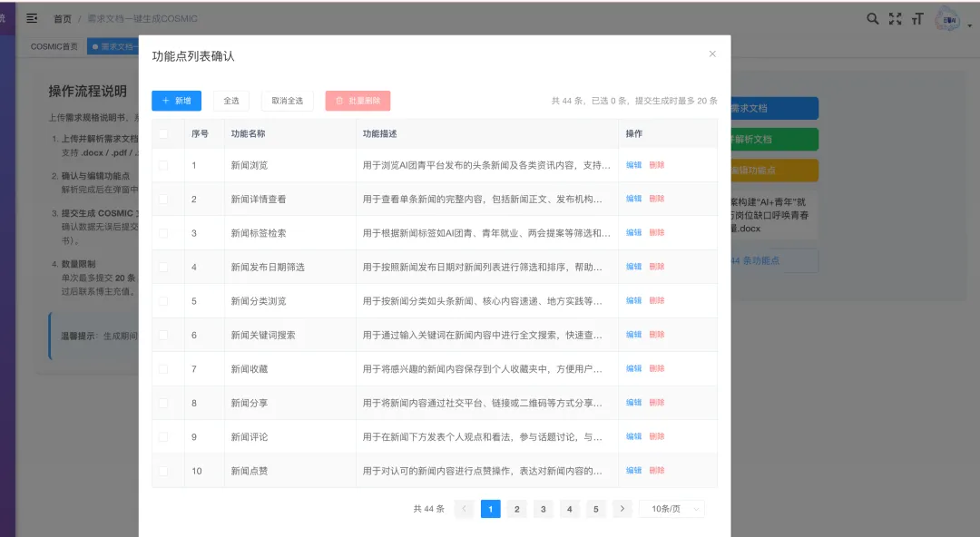Open the user avatar in header
The width and height of the screenshot is (980, 537).
coord(947,19)
